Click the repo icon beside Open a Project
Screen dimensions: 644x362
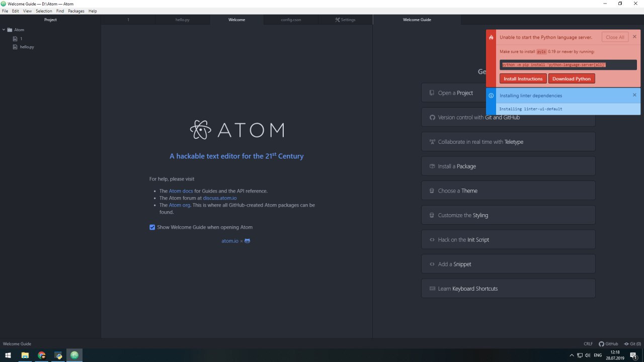tap(432, 93)
